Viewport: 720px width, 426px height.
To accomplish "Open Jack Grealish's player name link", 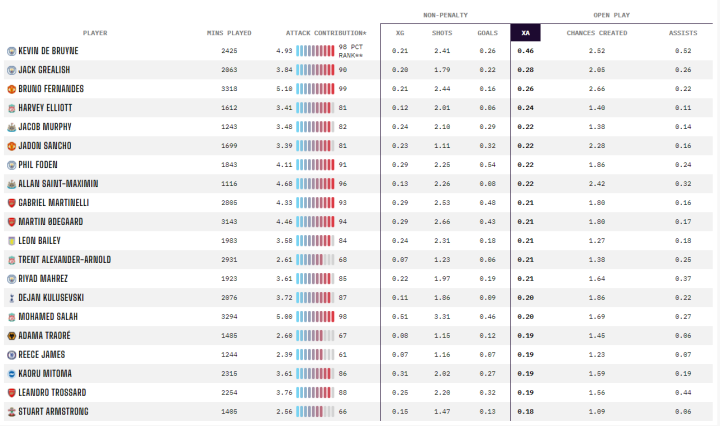I will (x=46, y=70).
